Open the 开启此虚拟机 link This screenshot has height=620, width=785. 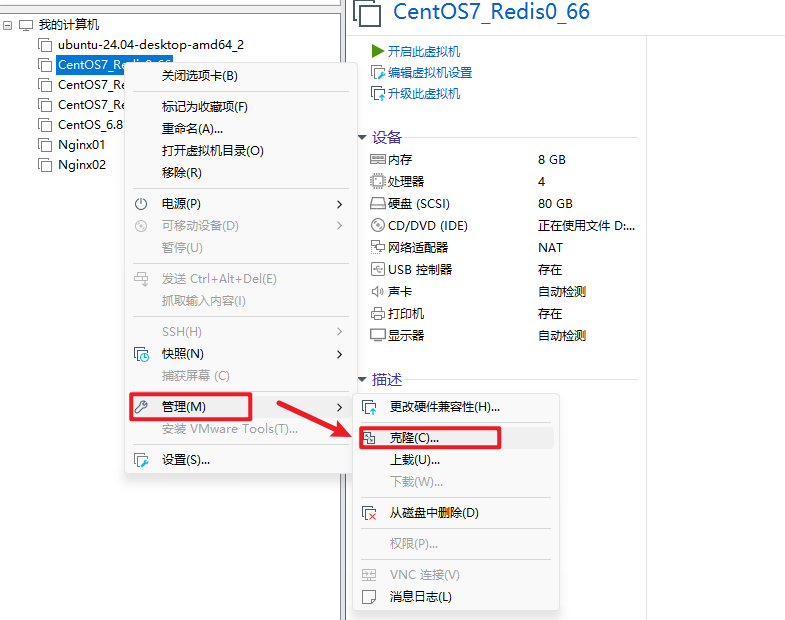pyautogui.click(x=424, y=52)
